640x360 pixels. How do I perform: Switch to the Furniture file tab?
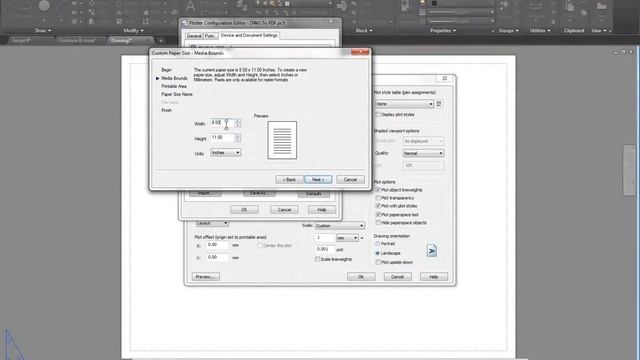(x=77, y=40)
